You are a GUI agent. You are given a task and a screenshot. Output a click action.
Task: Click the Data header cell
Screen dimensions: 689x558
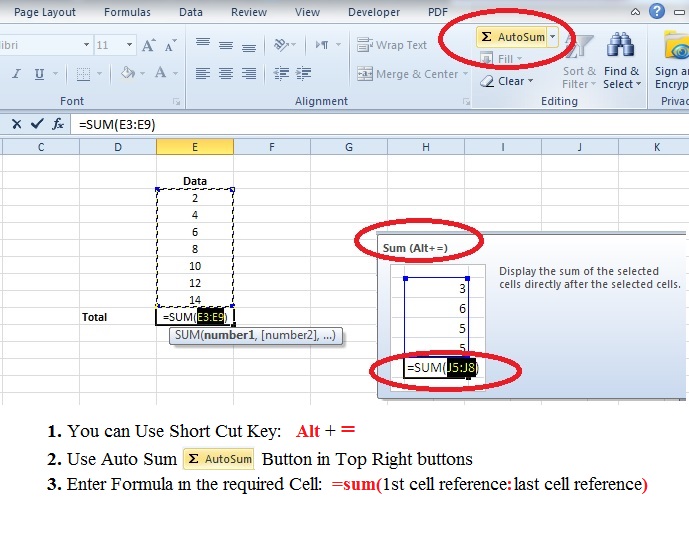coord(195,181)
